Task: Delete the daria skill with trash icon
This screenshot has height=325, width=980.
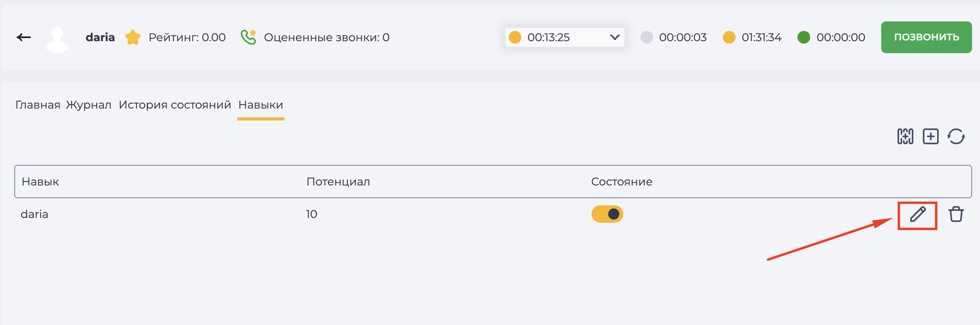Action: (x=956, y=214)
